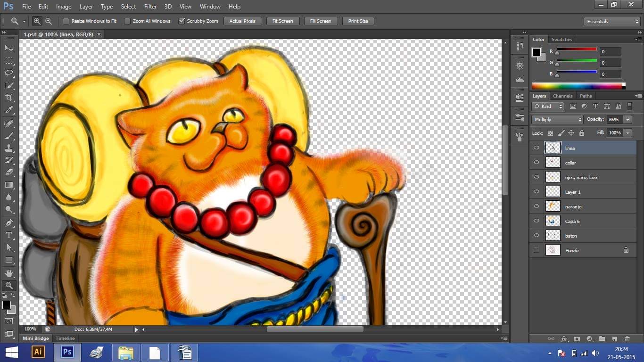Select the Lasso tool
The width and height of the screenshot is (644, 362).
tap(9, 73)
